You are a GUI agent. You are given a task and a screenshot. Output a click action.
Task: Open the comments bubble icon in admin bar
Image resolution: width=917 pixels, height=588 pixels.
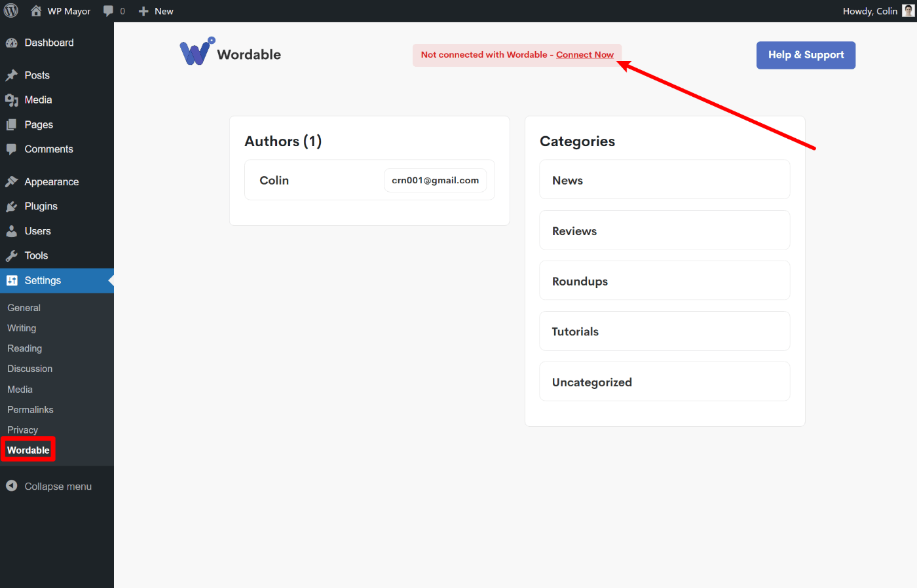108,11
